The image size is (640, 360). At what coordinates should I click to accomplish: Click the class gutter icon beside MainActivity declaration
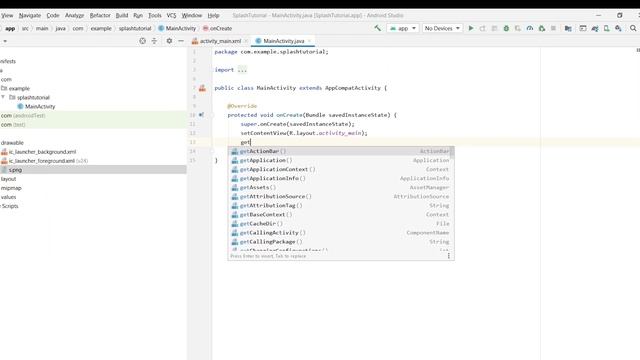[x=202, y=88]
